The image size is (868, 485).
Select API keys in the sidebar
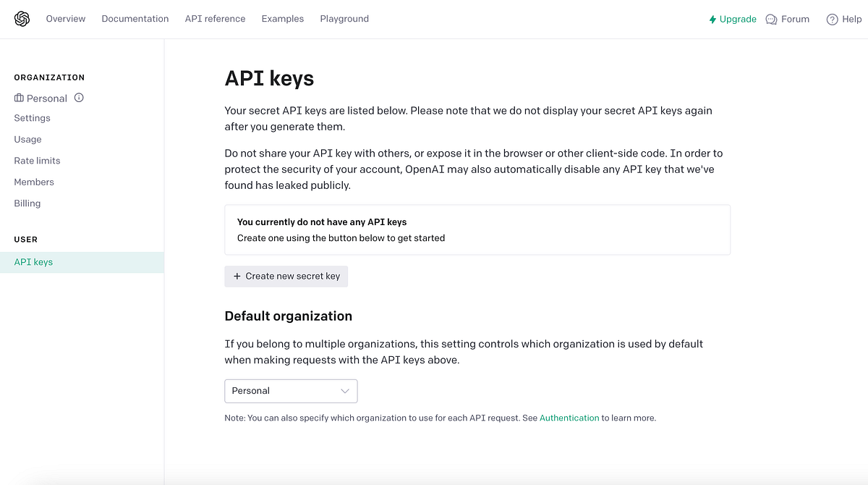[x=33, y=262]
